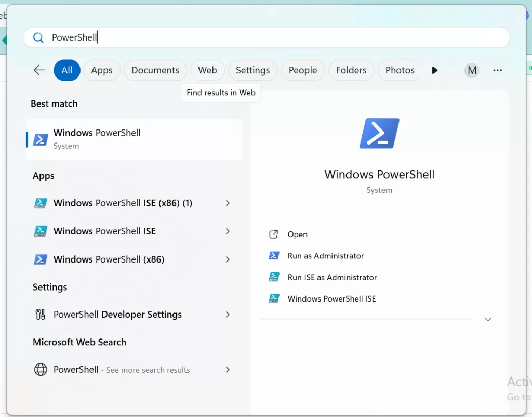Open Windows PowerShell best match result
The width and height of the screenshot is (532, 417).
[x=135, y=139]
